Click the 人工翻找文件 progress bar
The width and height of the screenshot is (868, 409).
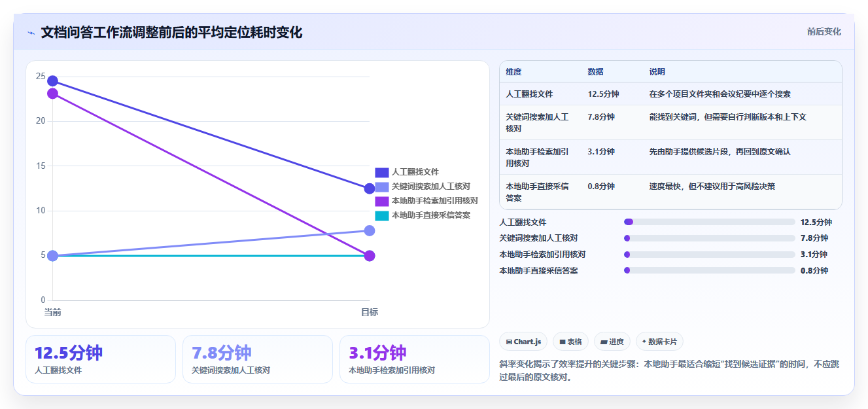710,222
